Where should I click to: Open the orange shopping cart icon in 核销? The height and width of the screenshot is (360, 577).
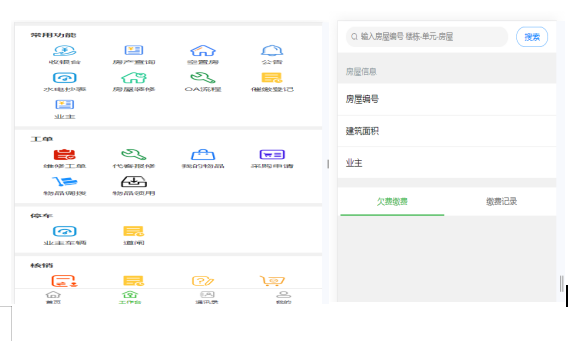point(272,281)
